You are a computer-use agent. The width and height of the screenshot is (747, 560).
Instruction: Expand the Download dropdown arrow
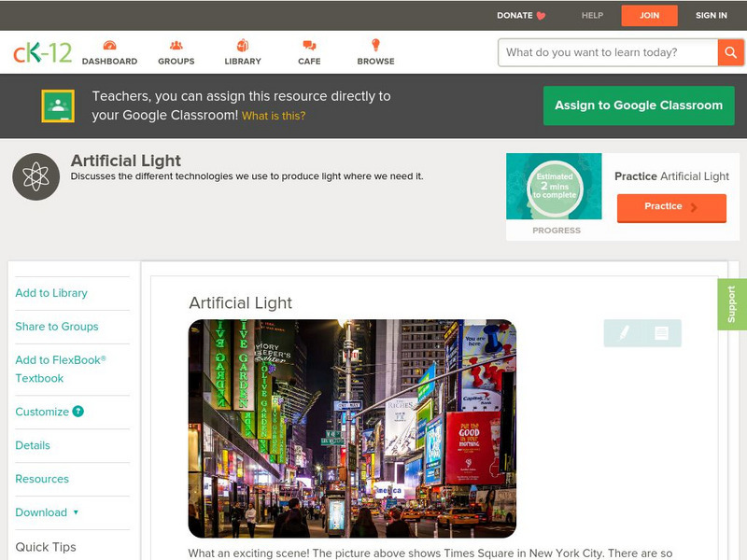point(76,512)
